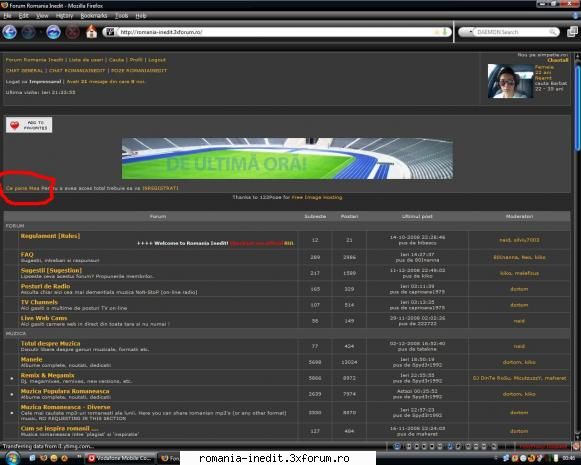The image size is (581, 465).
Task: Open the Lista de useri link
Action: [x=86, y=60]
